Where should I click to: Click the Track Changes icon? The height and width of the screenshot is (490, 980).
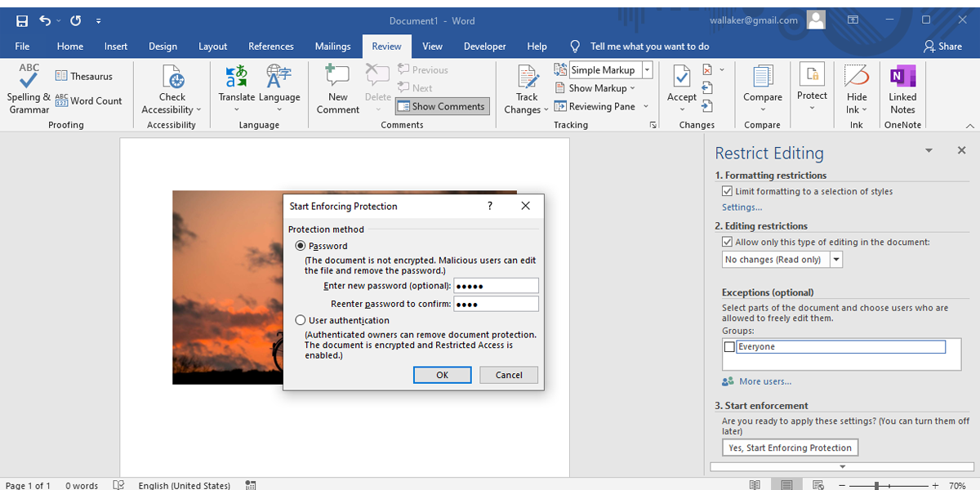[527, 88]
